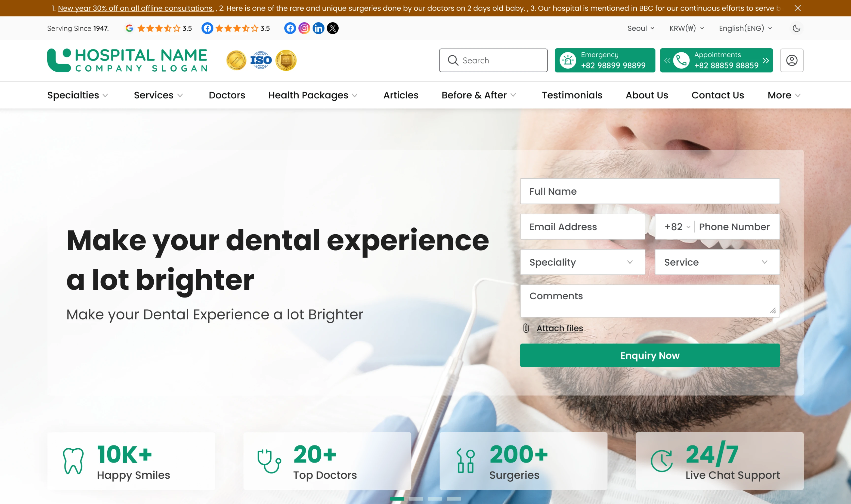Click the clock icon for Live Chat Support
The width and height of the screenshot is (851, 504).
click(661, 461)
